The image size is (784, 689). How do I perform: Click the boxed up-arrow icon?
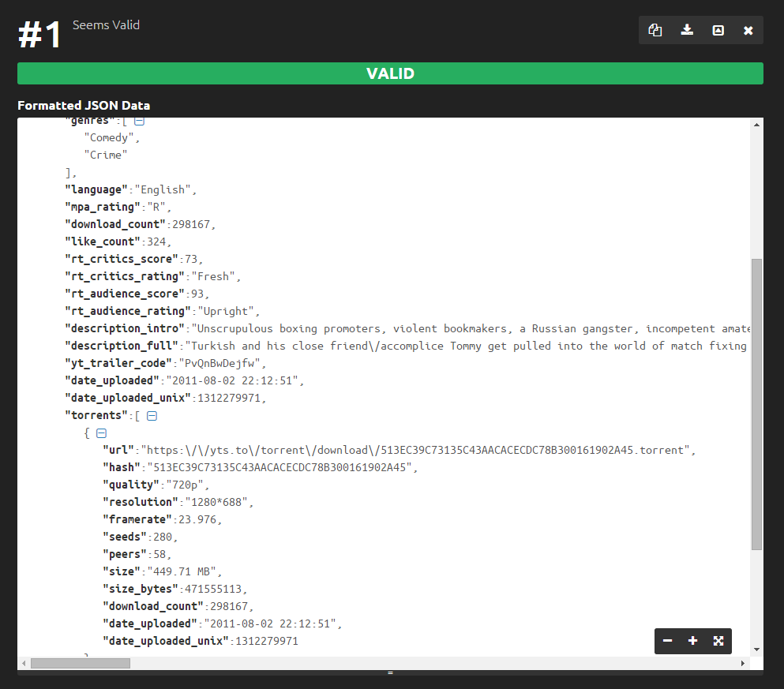tap(718, 31)
